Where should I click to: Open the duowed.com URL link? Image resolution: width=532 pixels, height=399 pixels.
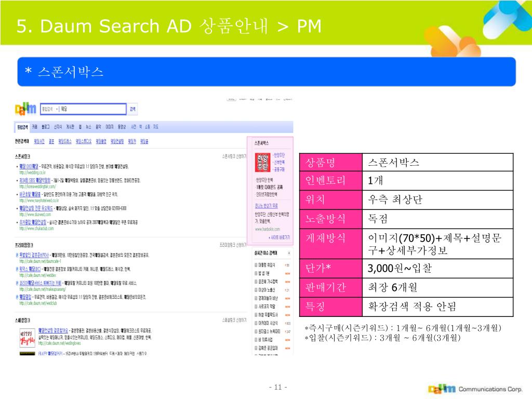(x=35, y=215)
